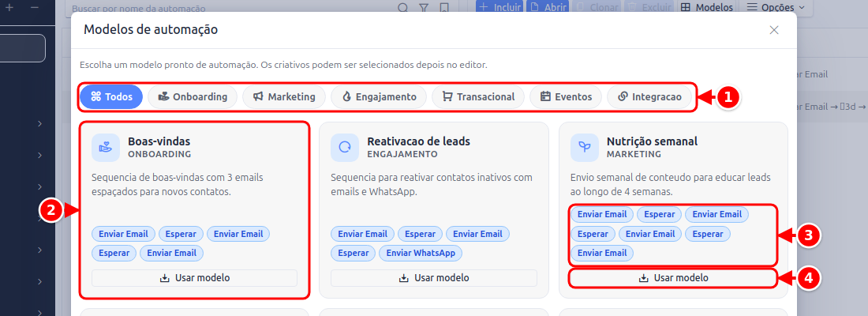The width and height of the screenshot is (868, 316).
Task: Click the Nutrição semanal description text
Action: pyautogui.click(x=672, y=185)
